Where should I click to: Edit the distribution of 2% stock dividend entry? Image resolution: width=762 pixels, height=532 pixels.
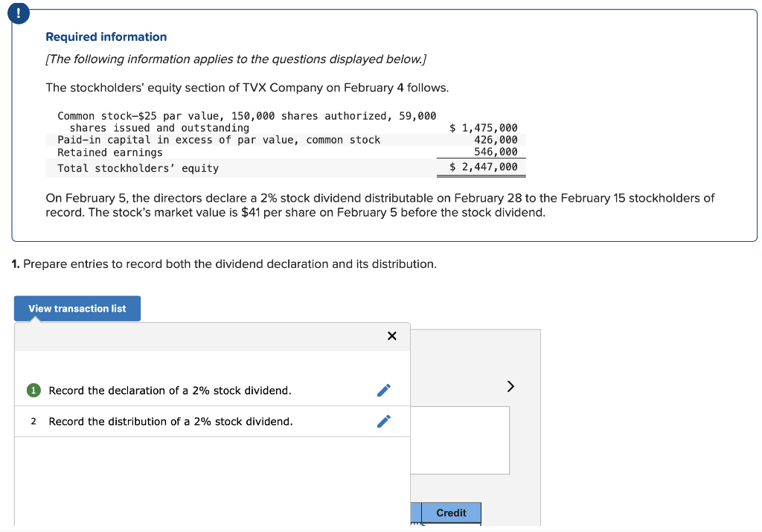(383, 421)
